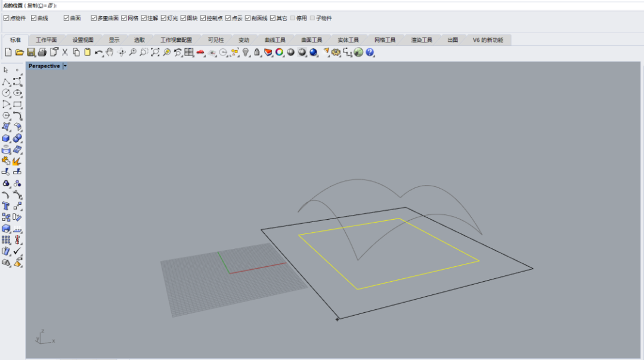Open the 工作视窗配置 tab
Viewport: 644px width, 360px height.
[176, 40]
